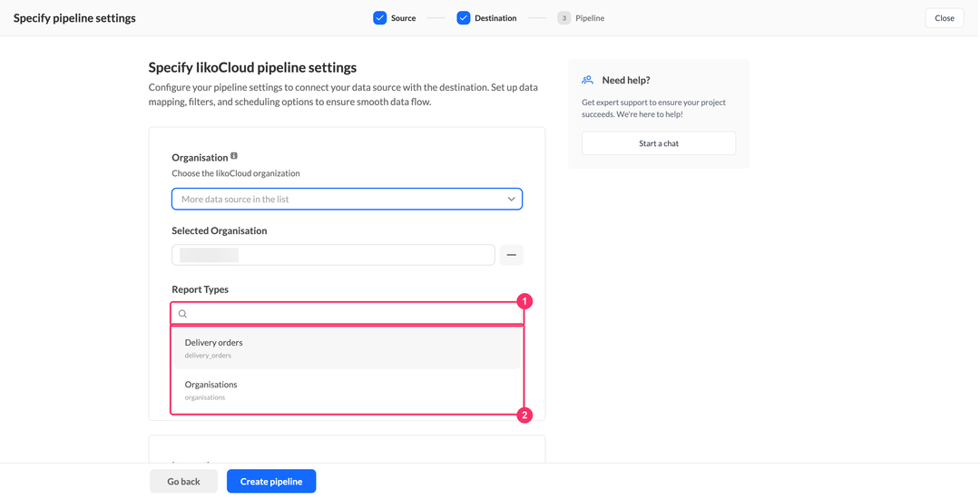Go to the Source step label

tap(403, 18)
